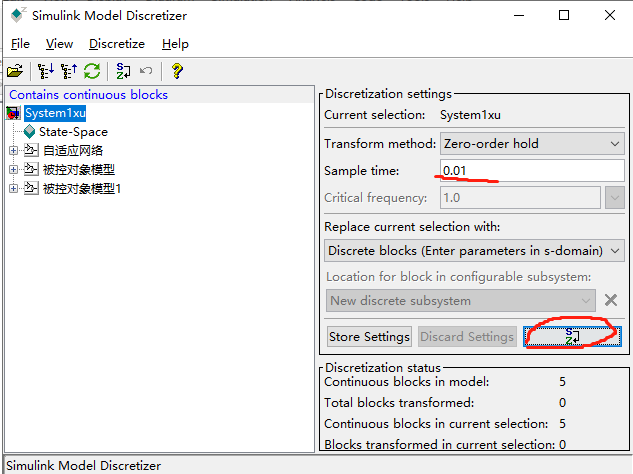Open the Critical frequency dropdown arrow
633x474 pixels.
(615, 197)
